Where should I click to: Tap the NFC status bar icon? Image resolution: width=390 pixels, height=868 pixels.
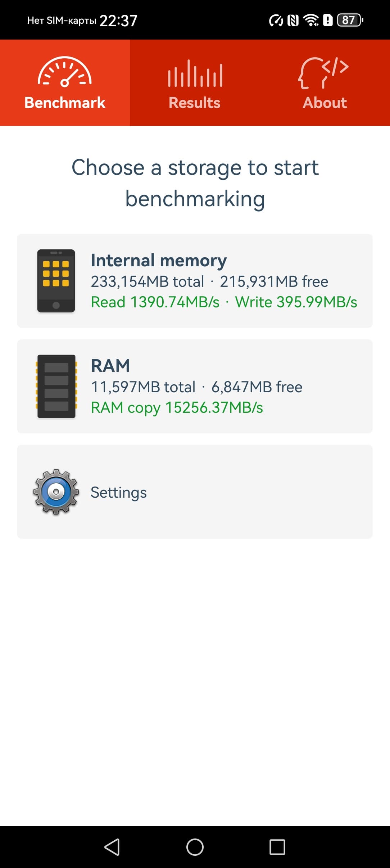pyautogui.click(x=293, y=21)
